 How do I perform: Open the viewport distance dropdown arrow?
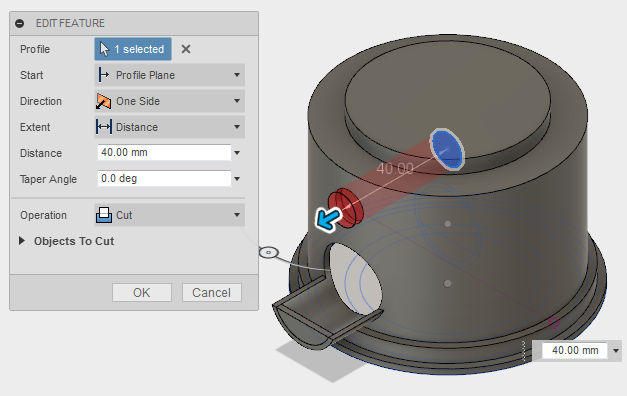tap(616, 351)
